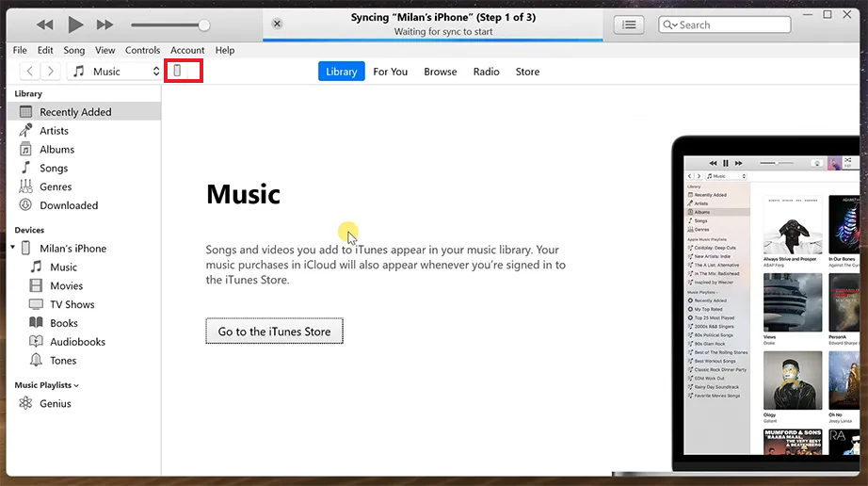
Task: Collapse the Milan's iPhone device triangle
Action: click(13, 248)
